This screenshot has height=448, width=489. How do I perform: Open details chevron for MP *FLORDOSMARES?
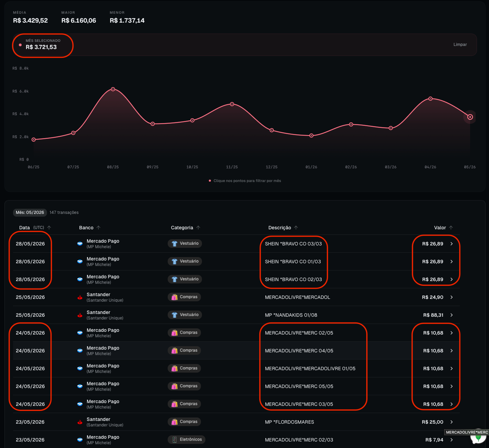click(452, 422)
